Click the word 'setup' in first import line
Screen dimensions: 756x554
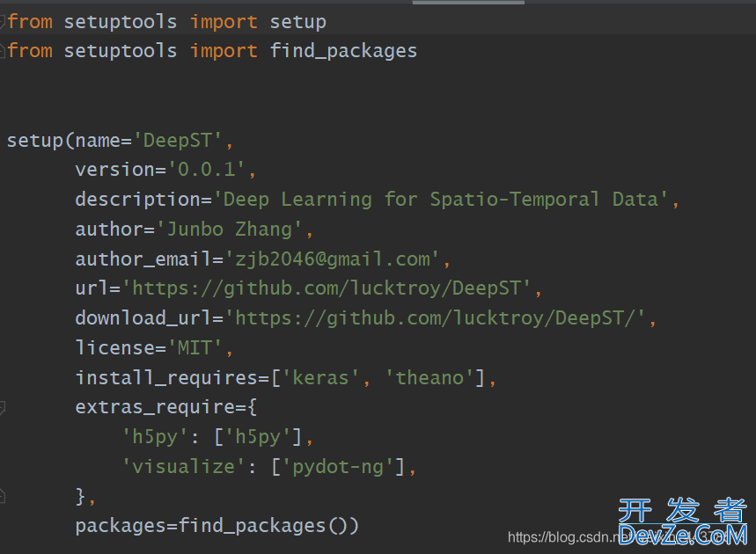pyautogui.click(x=297, y=22)
